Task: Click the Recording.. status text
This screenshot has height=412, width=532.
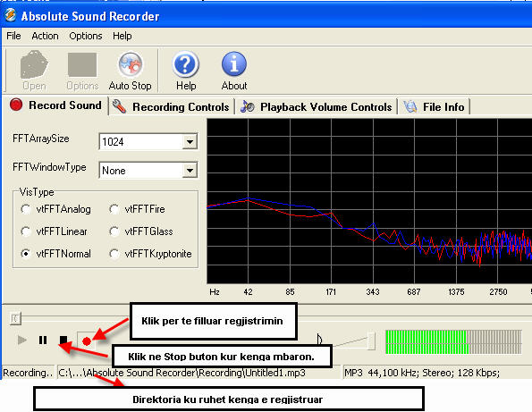Action: (28, 373)
